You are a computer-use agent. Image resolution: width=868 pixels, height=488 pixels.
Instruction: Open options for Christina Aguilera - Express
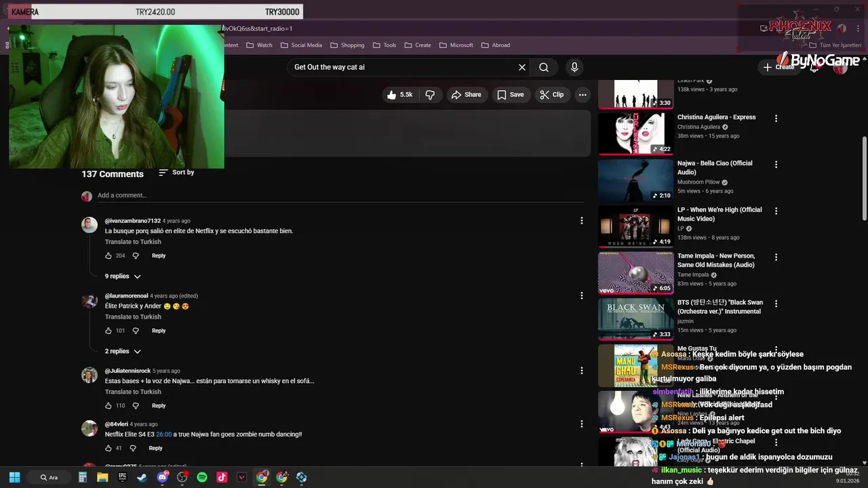[776, 118]
